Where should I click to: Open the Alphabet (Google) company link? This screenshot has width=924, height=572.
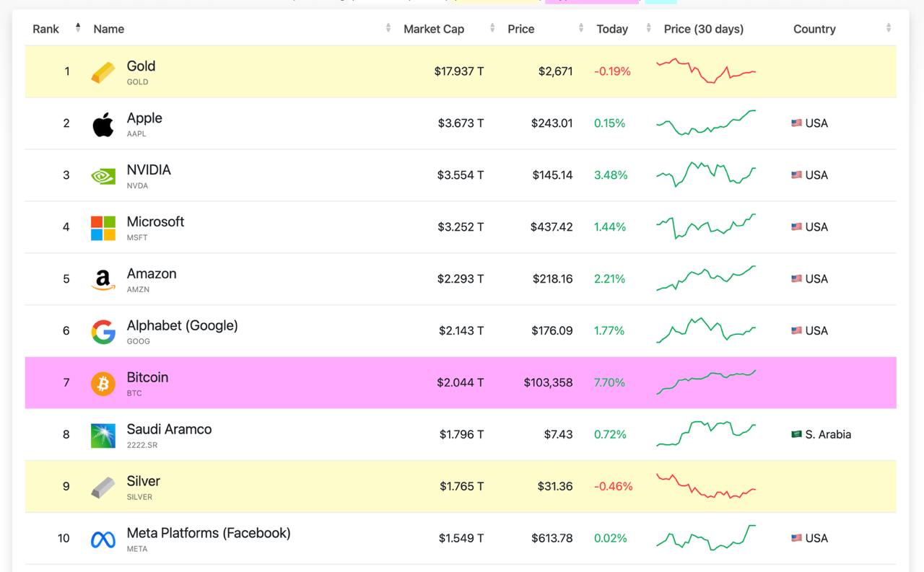point(182,325)
